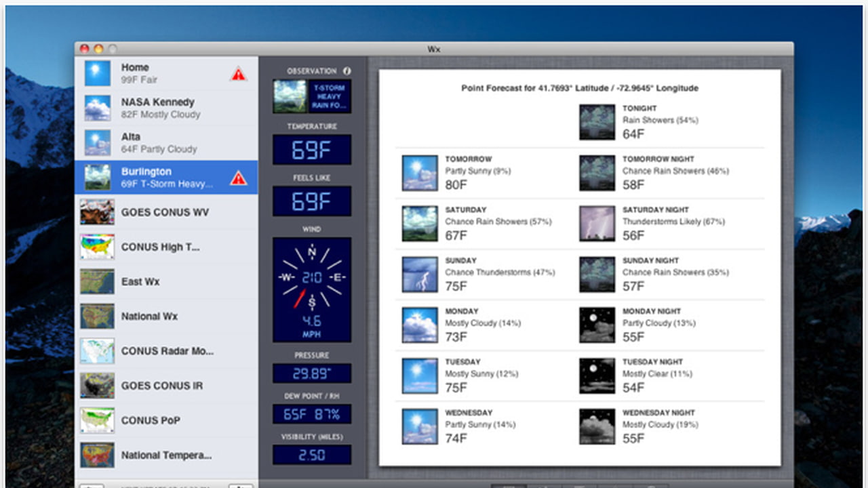Click the Saturday Night thunderstorm icon
The width and height of the screenshot is (868, 488).
click(x=597, y=224)
